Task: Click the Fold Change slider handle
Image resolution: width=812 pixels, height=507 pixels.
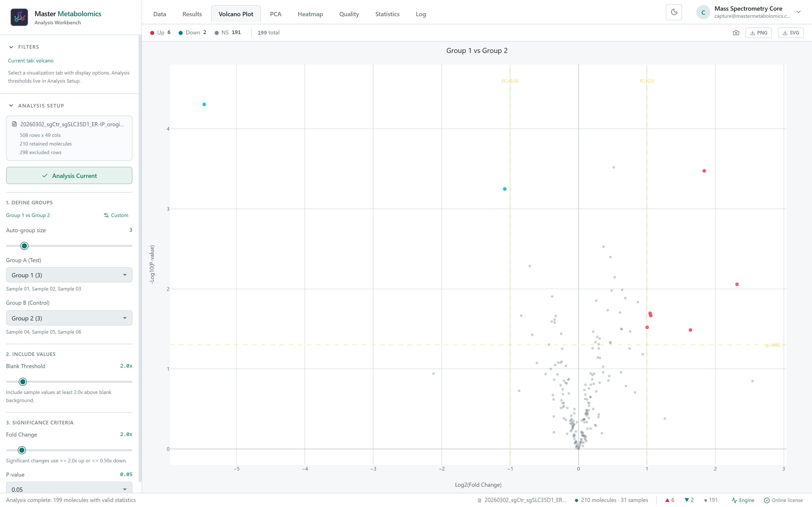Action: point(22,450)
